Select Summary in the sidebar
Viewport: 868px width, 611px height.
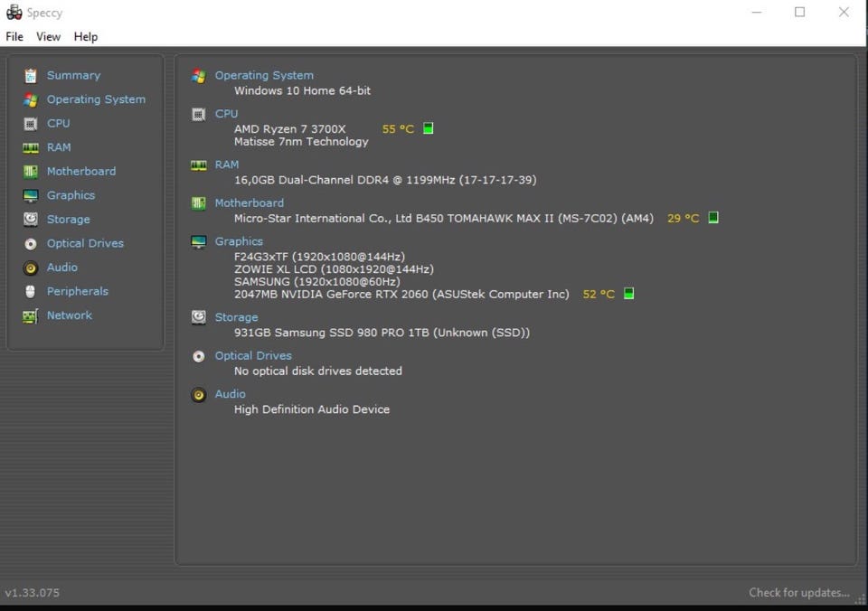pos(73,75)
